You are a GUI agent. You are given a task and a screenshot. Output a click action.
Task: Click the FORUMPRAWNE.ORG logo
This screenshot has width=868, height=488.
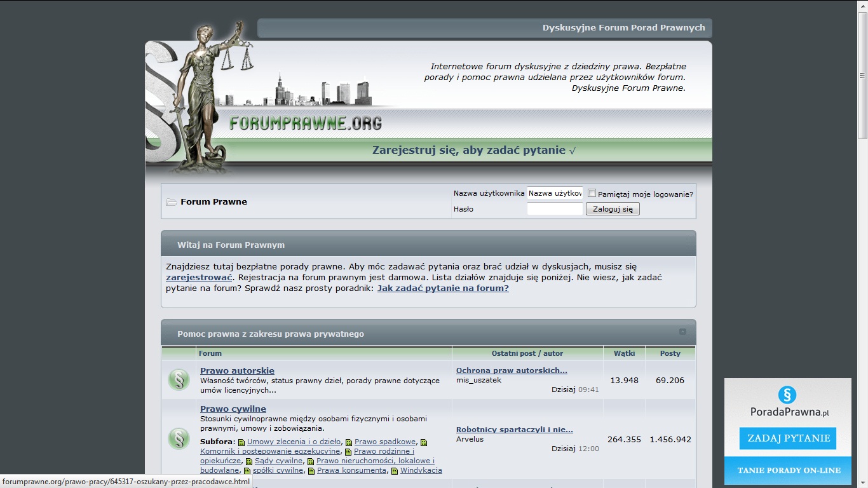point(306,123)
